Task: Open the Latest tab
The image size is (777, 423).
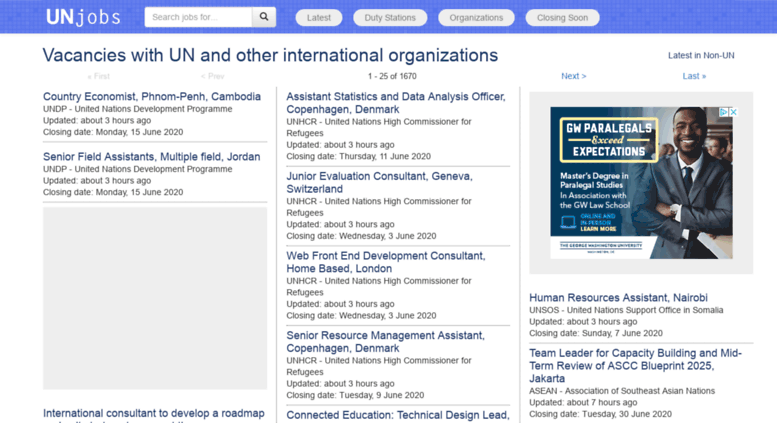Action: (319, 17)
